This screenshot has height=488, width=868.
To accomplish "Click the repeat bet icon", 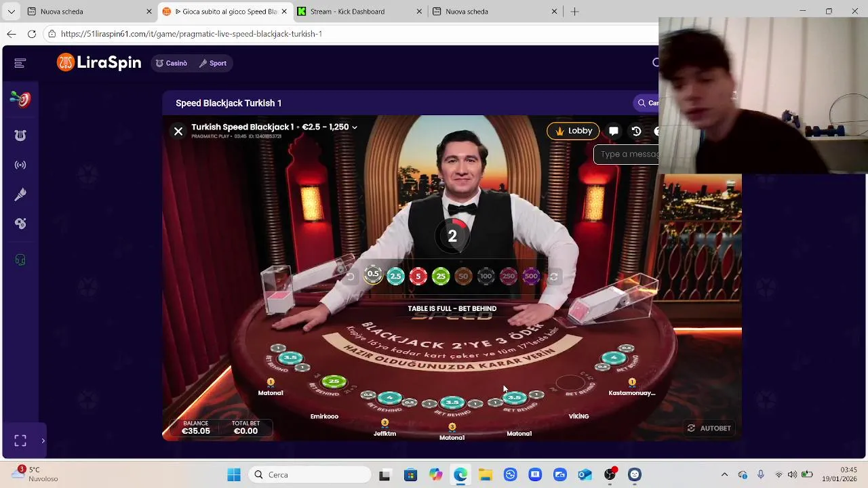I will (x=553, y=277).
